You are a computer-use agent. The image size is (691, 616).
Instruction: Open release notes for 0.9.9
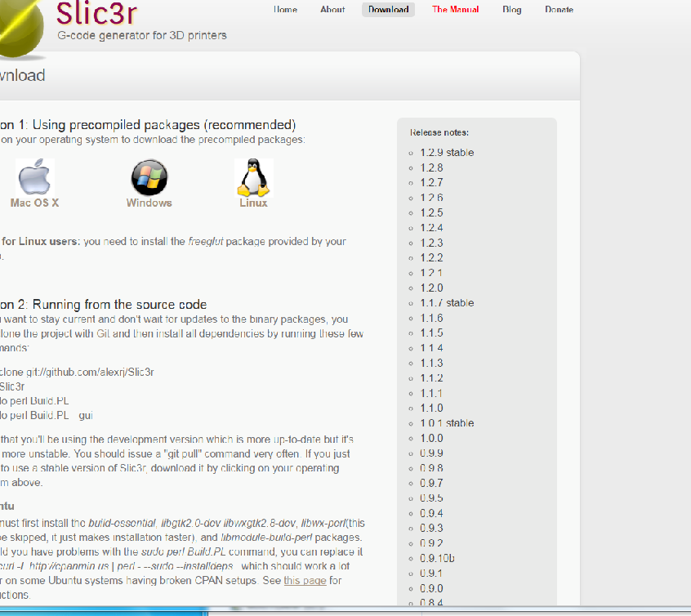tap(431, 453)
